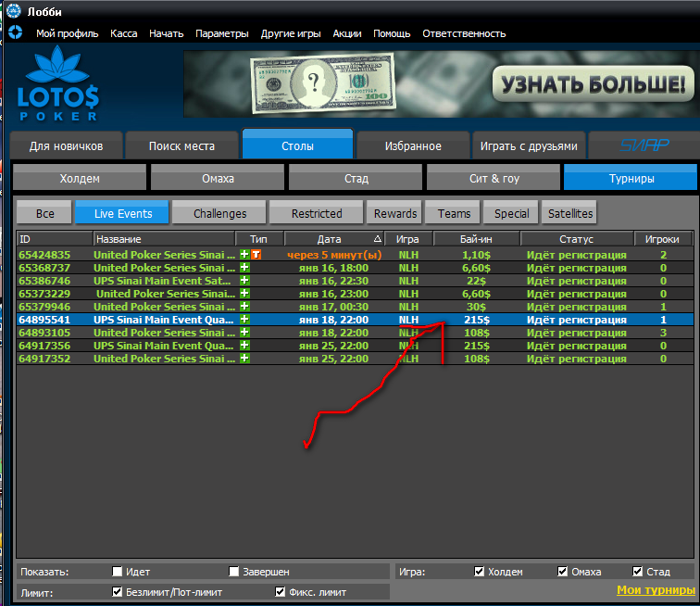Uncheck the Омаха game filter checkbox
The width and height of the screenshot is (700, 606).
(563, 571)
